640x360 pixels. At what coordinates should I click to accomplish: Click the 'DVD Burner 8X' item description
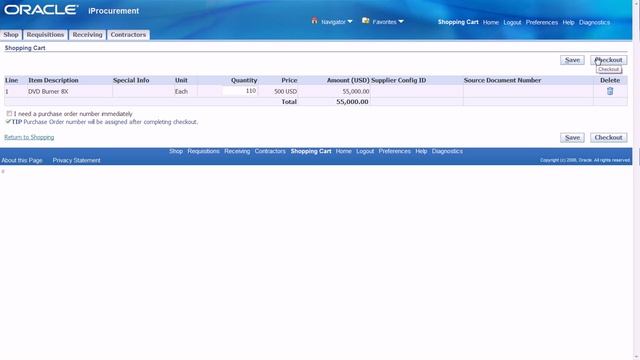(x=48, y=91)
